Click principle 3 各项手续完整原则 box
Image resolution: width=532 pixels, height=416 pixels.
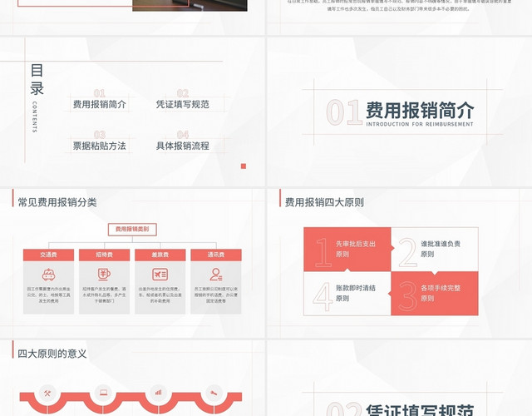435,294
